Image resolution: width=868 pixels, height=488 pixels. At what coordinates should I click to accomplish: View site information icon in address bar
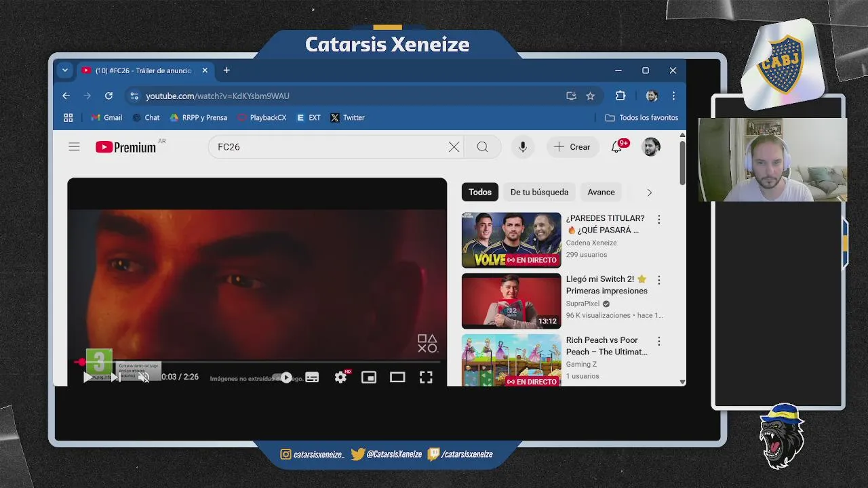tap(134, 96)
